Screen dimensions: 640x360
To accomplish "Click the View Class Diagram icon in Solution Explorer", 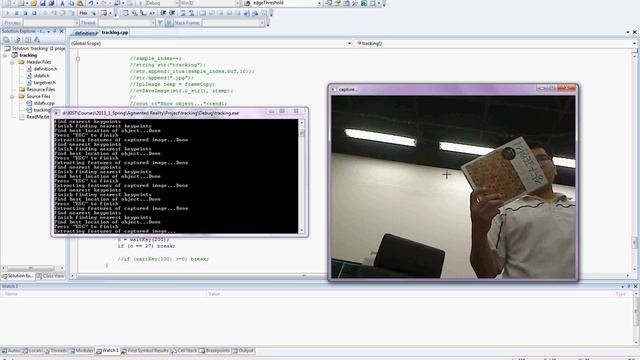I will (x=37, y=40).
